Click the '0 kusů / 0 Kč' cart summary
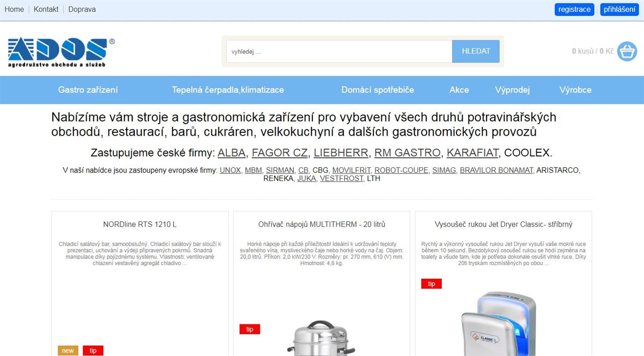This screenshot has width=644, height=356. 593,51
